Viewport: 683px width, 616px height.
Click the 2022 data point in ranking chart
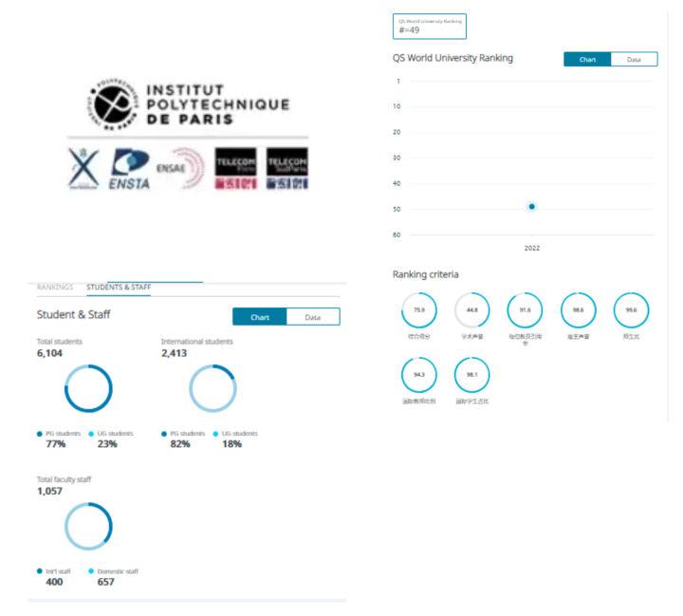[x=532, y=207]
